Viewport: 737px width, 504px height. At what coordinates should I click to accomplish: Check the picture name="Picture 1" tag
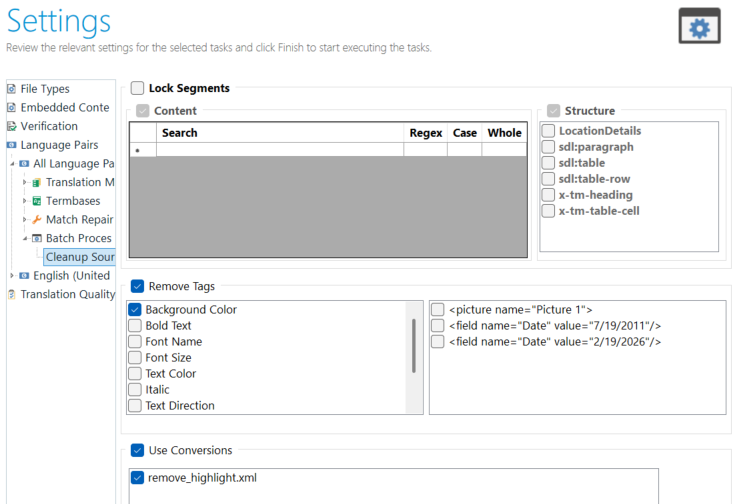click(x=438, y=310)
